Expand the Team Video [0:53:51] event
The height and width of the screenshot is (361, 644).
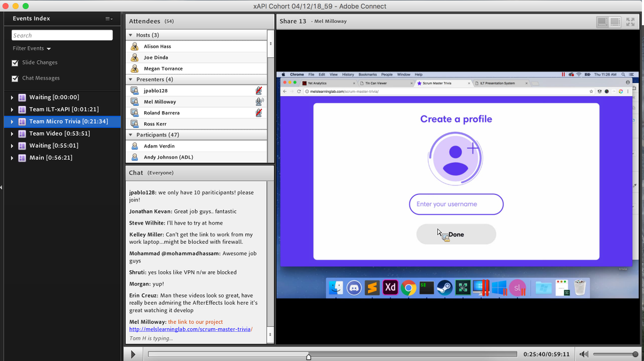[x=12, y=134]
